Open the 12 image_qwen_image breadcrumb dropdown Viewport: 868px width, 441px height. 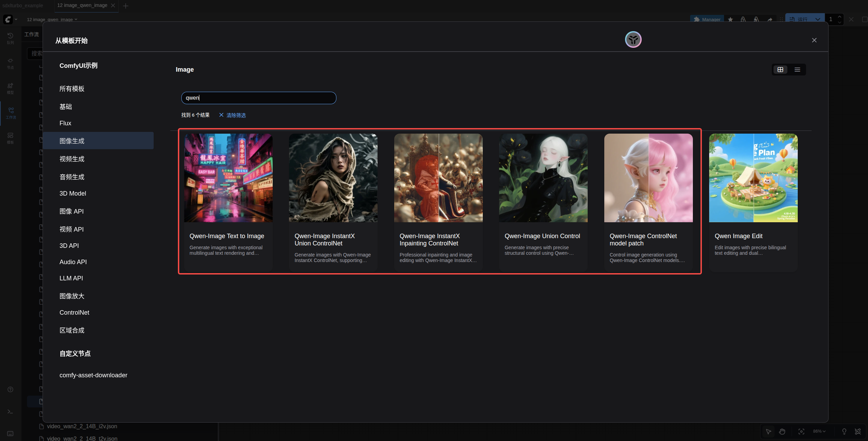(52, 19)
